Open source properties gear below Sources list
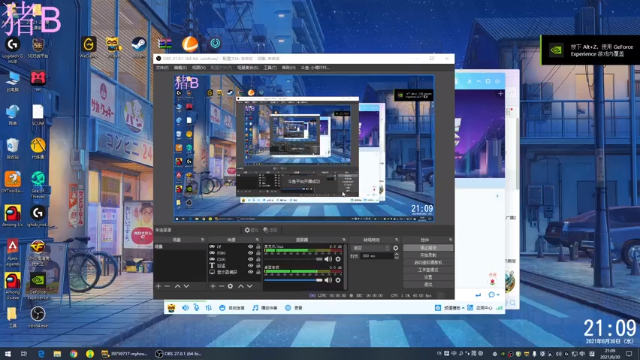This screenshot has height=360, width=640. (x=230, y=287)
